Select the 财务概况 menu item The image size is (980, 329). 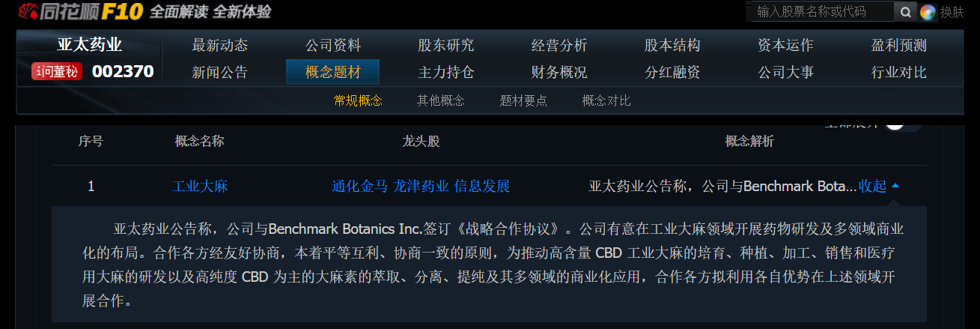(559, 73)
